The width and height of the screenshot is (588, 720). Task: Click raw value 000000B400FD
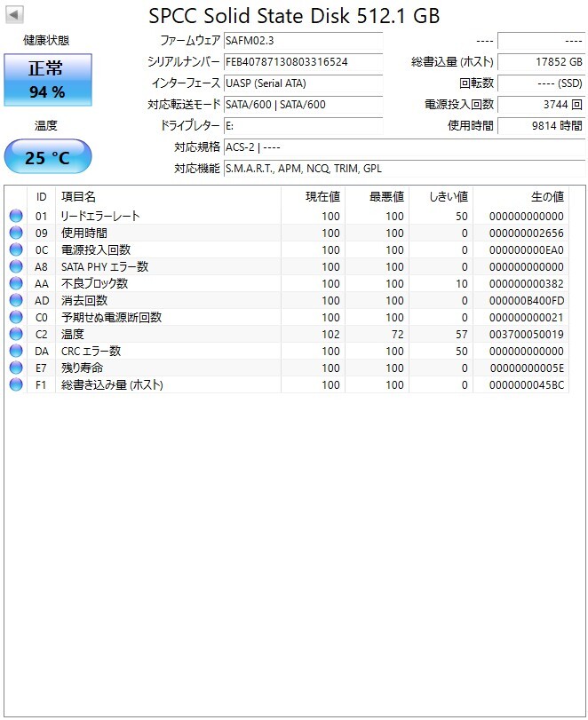527,300
